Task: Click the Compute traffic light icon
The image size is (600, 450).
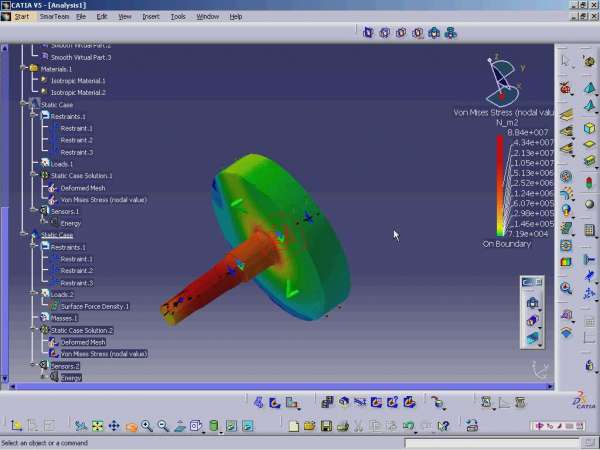Action: 589,184
